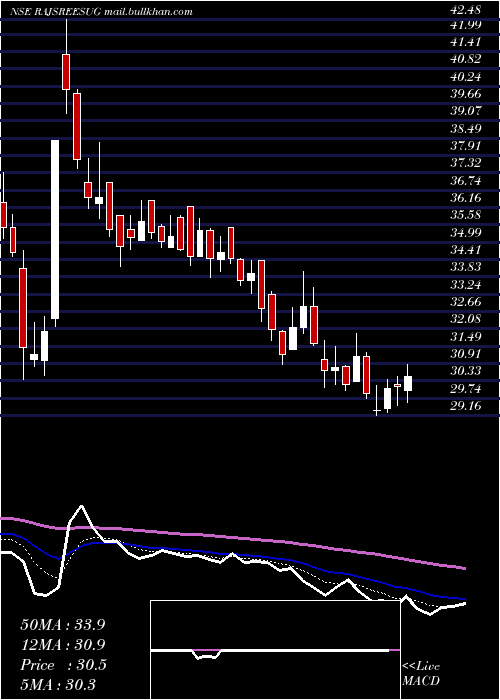Click the tall white candlestick rising to 37.91
Screen dimensions: 500x700
tap(55, 229)
